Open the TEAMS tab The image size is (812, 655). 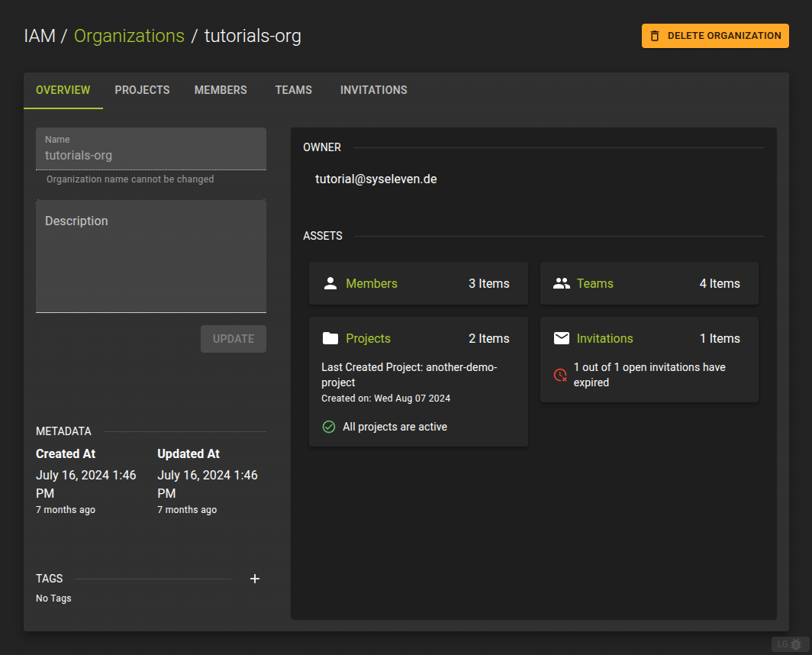tap(294, 89)
